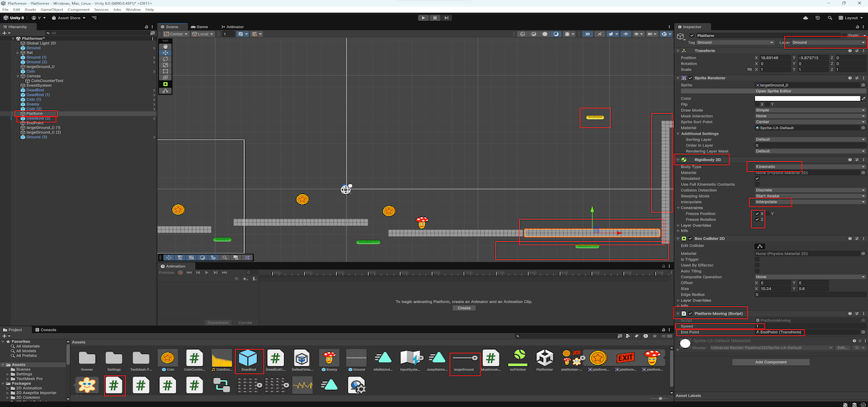Select the Transform tool in Scene toolbar

click(x=165, y=77)
